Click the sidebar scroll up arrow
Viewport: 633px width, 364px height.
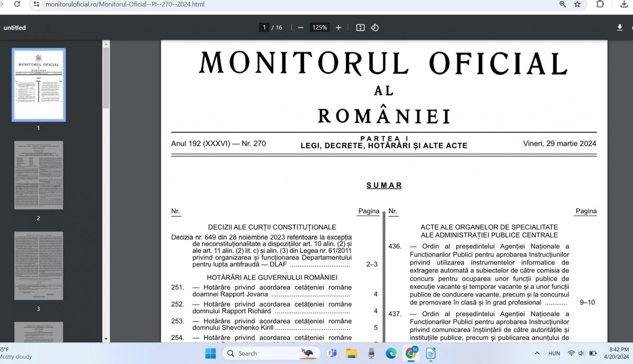click(106, 44)
